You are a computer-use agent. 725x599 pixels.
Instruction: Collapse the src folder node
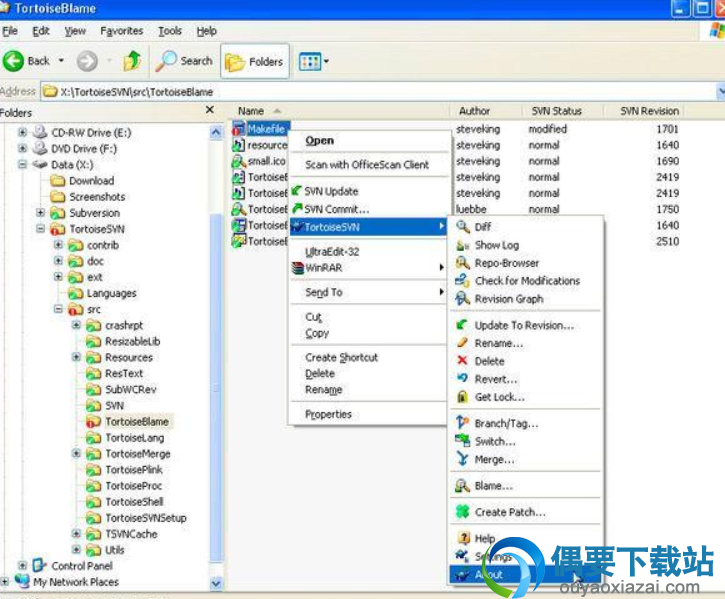58,309
